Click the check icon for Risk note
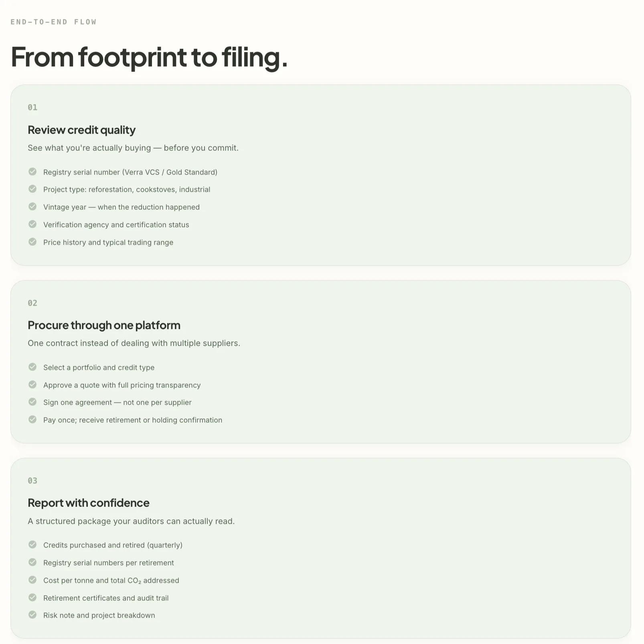The height and width of the screenshot is (644, 644). click(32, 615)
